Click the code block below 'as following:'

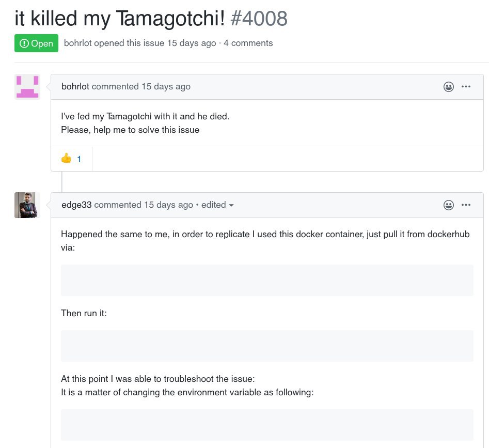pos(267,425)
